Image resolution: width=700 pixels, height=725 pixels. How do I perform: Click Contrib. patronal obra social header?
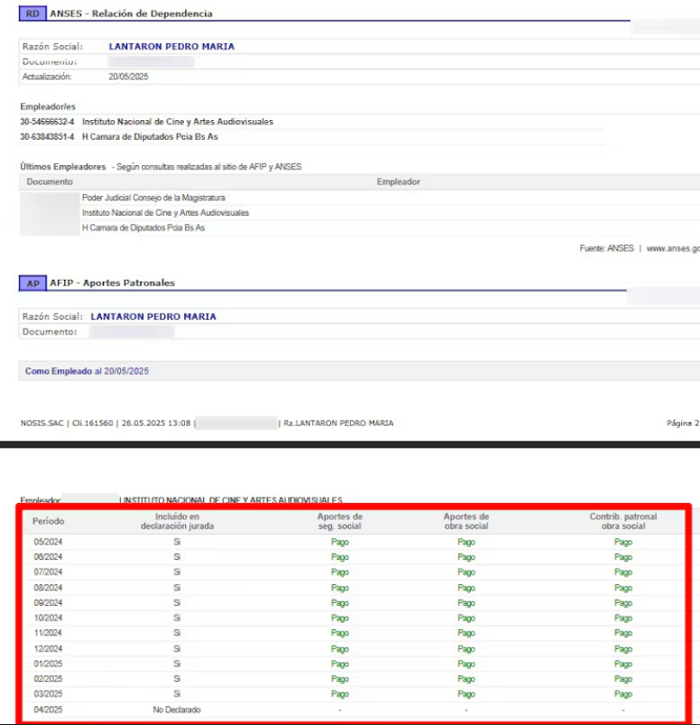click(623, 521)
